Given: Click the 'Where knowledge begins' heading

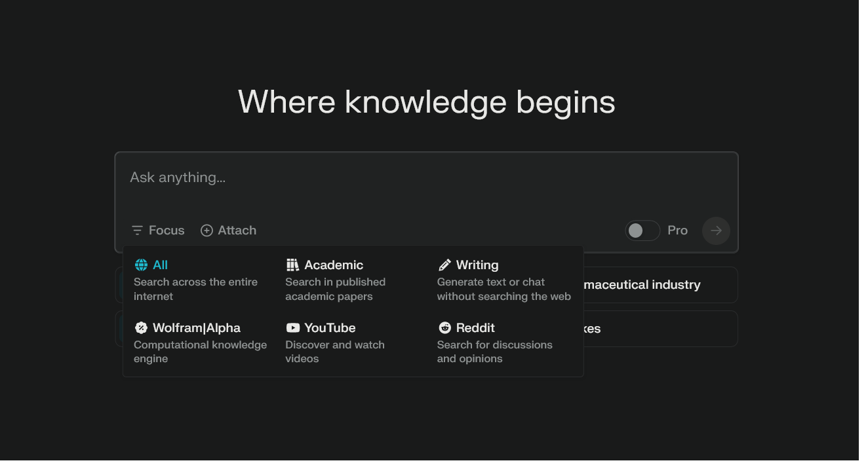Looking at the screenshot, I should 427,102.
